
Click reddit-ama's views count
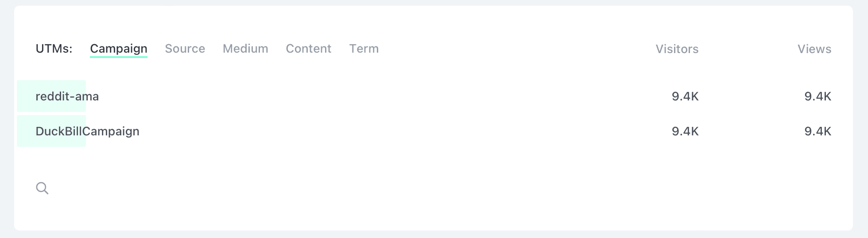pos(818,96)
